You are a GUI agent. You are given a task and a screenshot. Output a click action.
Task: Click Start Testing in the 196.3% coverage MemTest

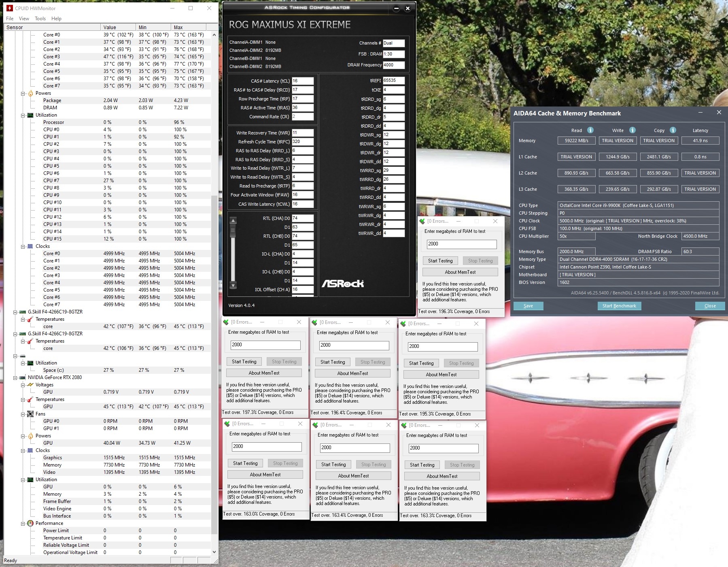coord(440,261)
